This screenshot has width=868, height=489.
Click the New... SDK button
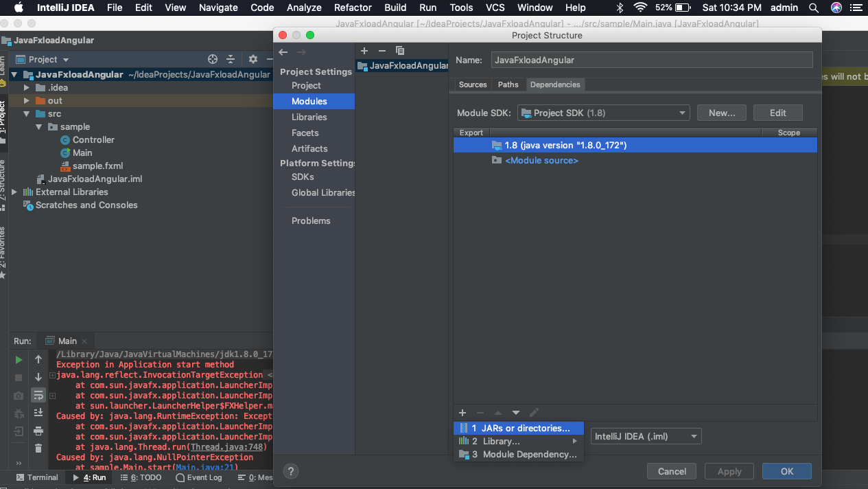722,113
